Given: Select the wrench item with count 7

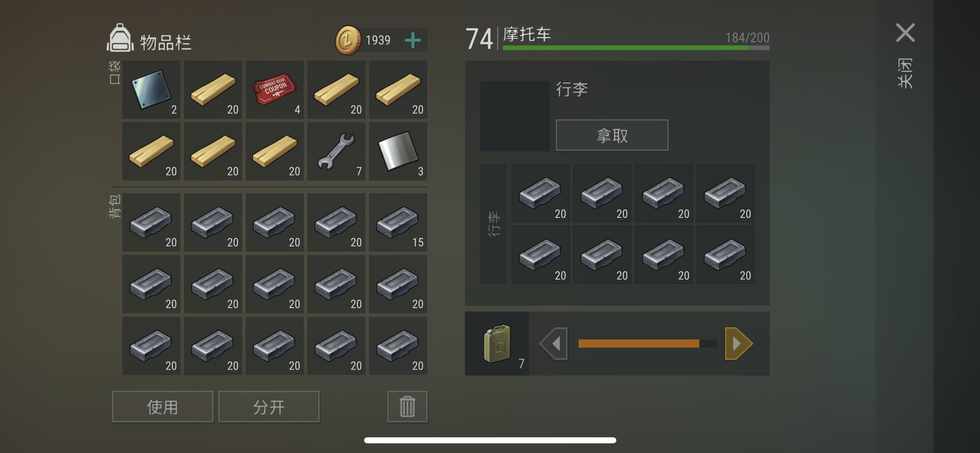Looking at the screenshot, I should tap(336, 151).
